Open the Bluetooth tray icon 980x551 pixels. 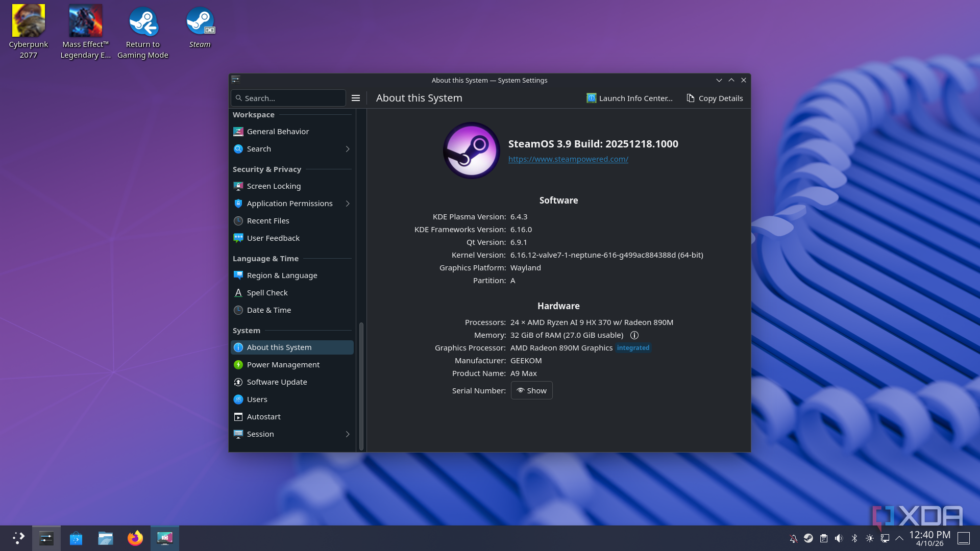point(854,538)
